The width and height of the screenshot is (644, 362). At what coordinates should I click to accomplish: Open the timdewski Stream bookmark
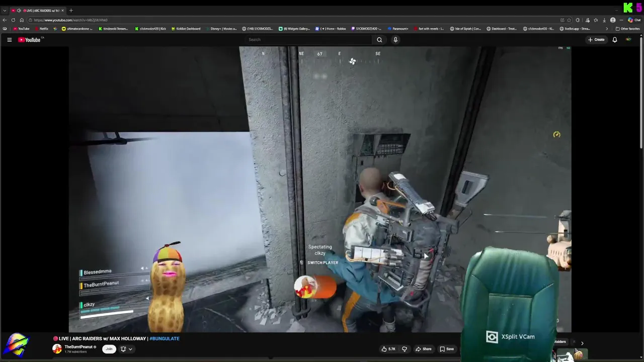[113, 29]
